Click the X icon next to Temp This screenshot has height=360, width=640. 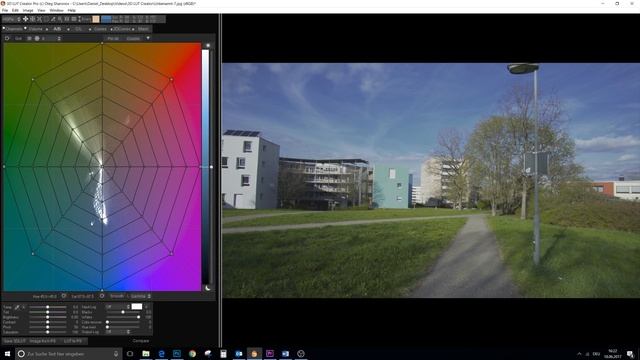24,307
